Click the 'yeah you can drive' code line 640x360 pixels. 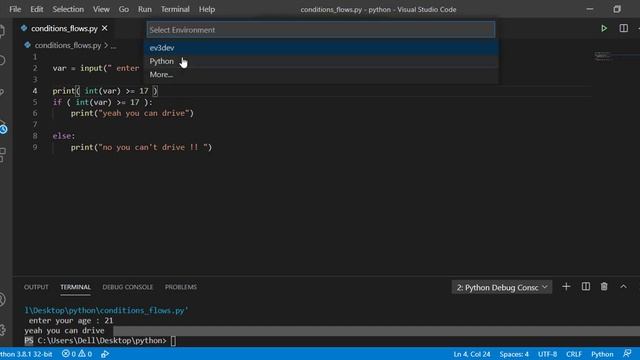coord(132,113)
